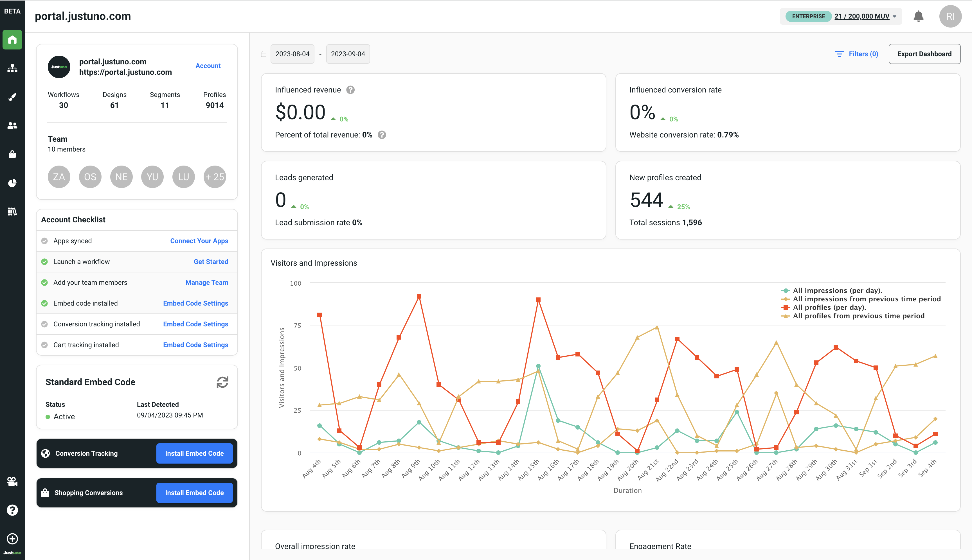Open the Help question mark sidebar icon
The height and width of the screenshot is (560, 972).
[x=12, y=510]
